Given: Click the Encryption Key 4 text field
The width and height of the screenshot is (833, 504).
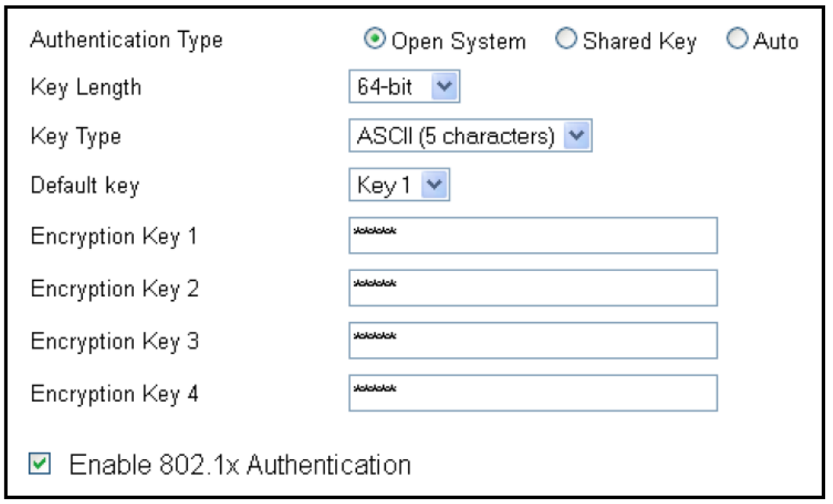Looking at the screenshot, I should [532, 392].
